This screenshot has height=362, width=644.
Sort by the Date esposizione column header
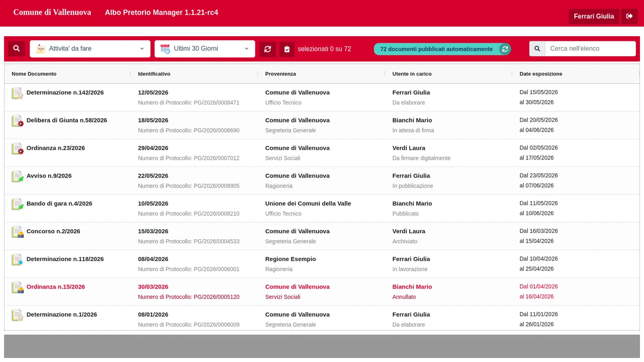coord(541,74)
